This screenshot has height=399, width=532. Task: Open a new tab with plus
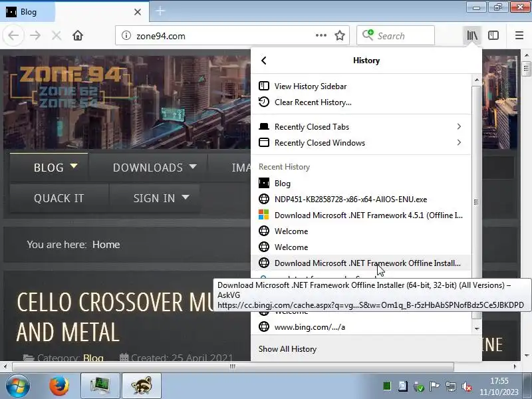pyautogui.click(x=160, y=11)
